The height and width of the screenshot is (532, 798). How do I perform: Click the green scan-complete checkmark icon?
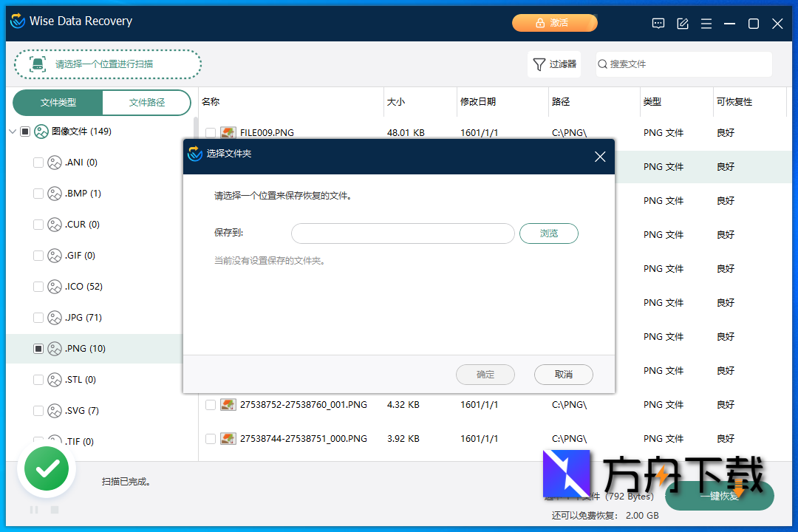46,468
